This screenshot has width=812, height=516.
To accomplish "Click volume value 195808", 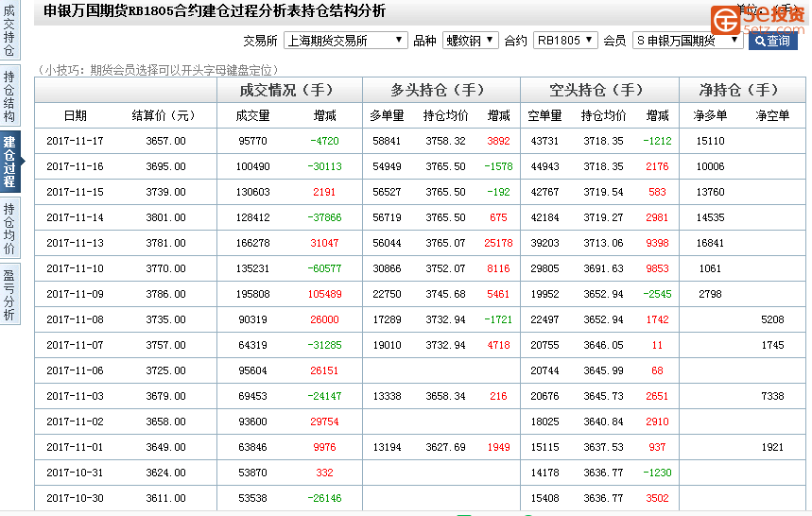I will coord(252,294).
